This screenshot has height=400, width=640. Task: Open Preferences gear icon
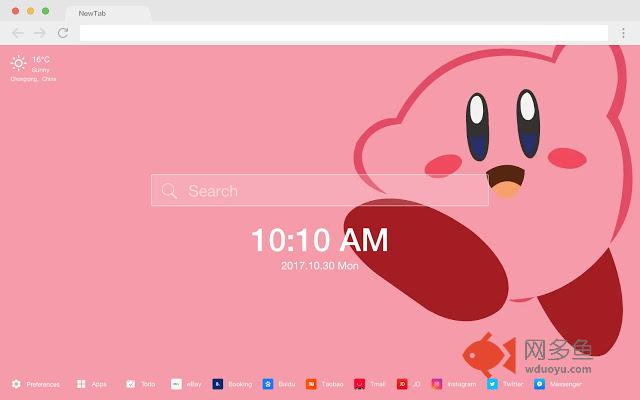coord(16,384)
